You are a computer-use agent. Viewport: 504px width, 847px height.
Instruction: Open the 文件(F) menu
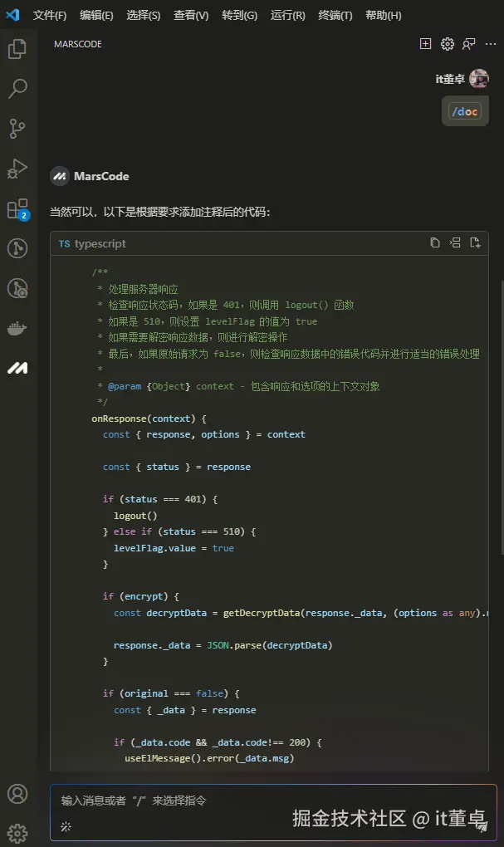point(49,15)
